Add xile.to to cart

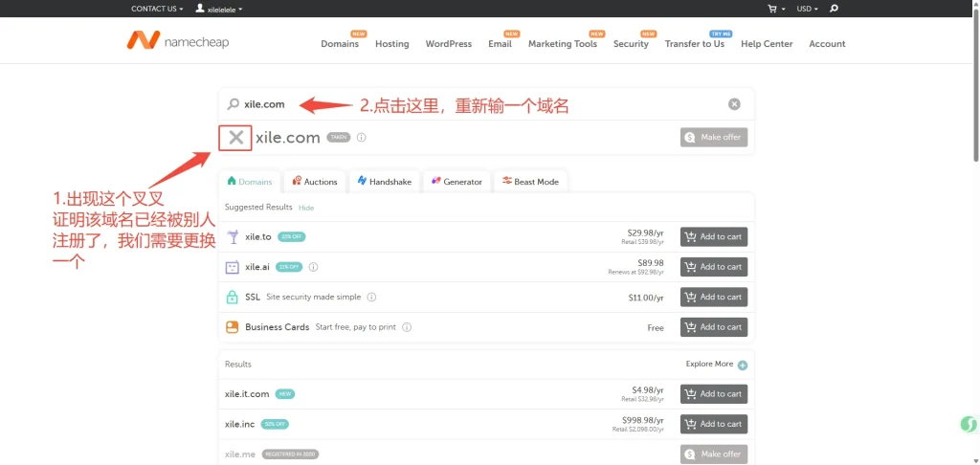tap(714, 237)
